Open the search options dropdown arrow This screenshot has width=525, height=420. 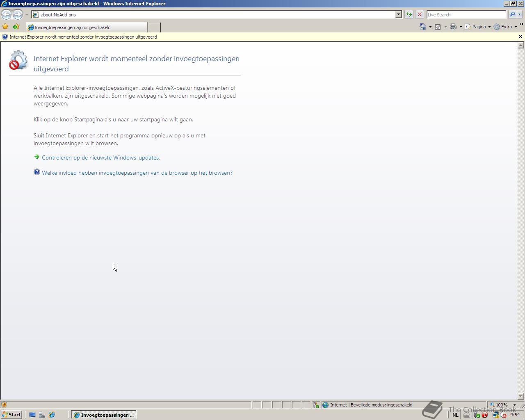pos(520,14)
